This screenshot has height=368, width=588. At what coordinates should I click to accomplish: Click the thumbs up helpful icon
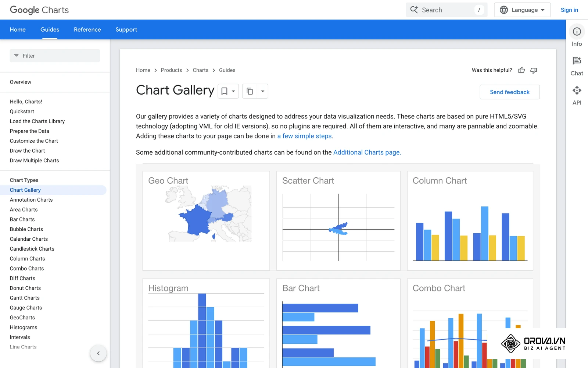click(521, 70)
